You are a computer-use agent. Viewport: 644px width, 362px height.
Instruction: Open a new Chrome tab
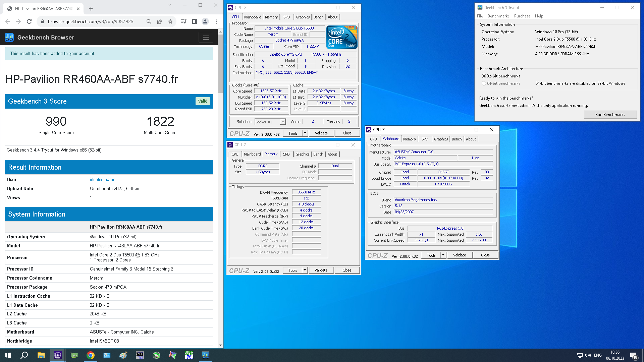click(x=91, y=9)
